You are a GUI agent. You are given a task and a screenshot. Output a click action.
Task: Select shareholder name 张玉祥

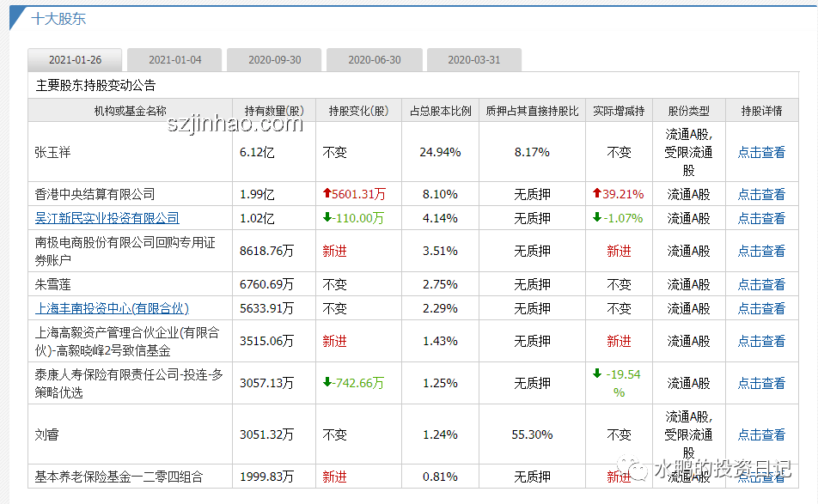tap(52, 152)
